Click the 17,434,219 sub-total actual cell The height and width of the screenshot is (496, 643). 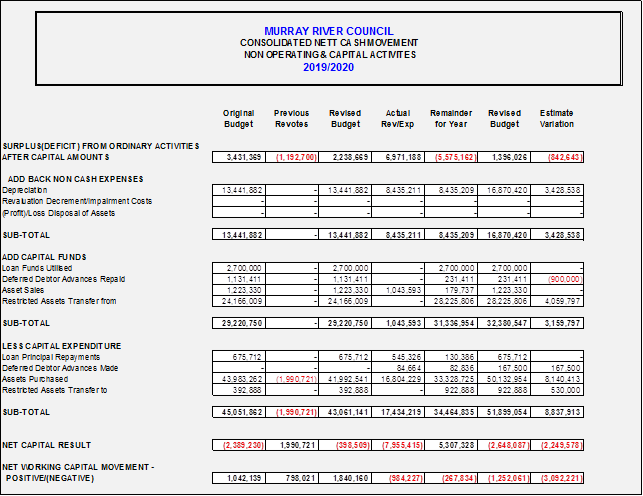click(x=398, y=412)
